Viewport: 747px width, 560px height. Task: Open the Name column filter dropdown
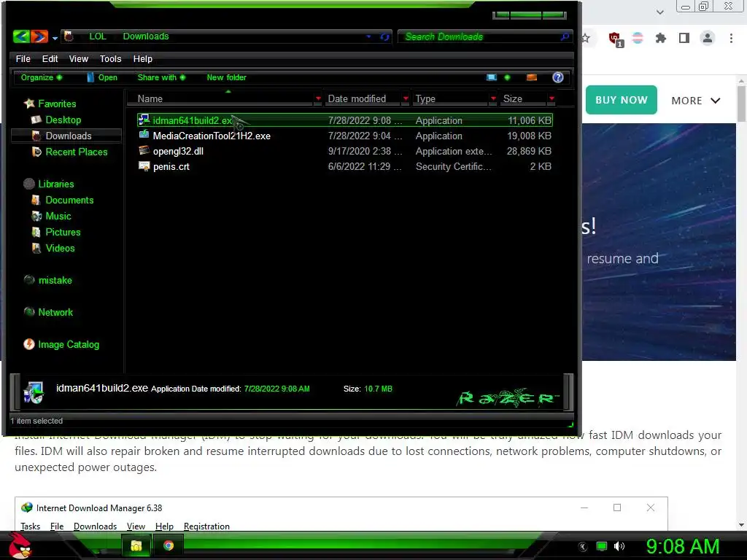pyautogui.click(x=318, y=98)
